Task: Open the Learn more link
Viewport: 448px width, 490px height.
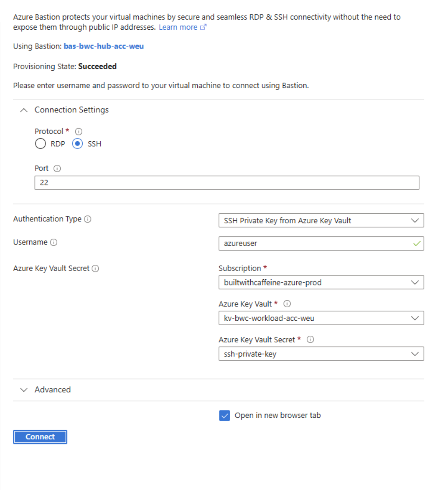Action: pos(178,27)
